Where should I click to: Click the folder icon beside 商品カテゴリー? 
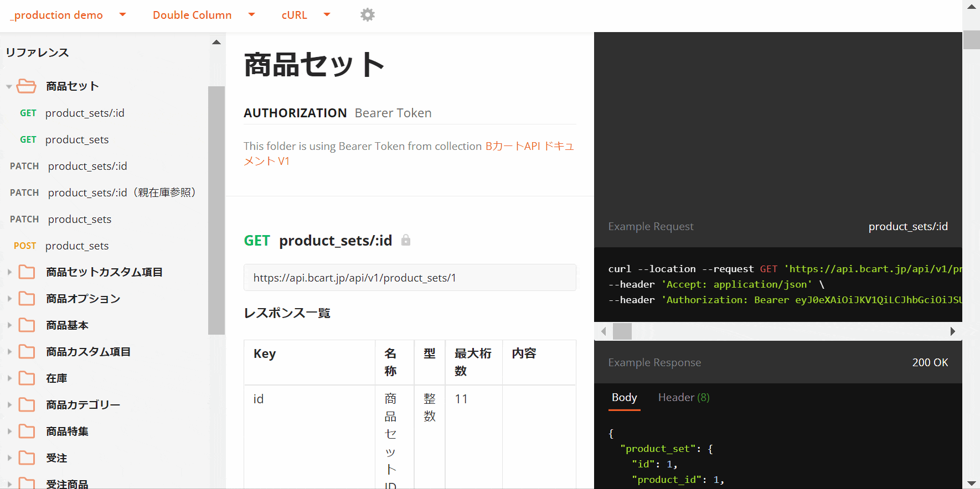pos(27,405)
